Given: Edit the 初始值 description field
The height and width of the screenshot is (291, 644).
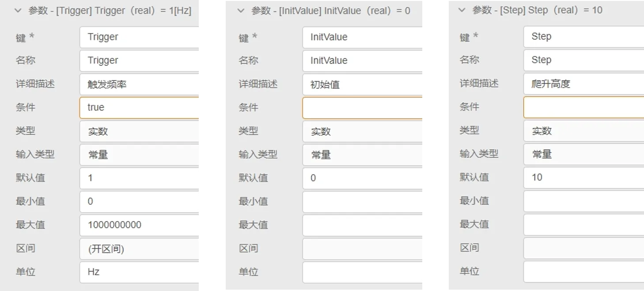Looking at the screenshot, I should pyautogui.click(x=363, y=84).
